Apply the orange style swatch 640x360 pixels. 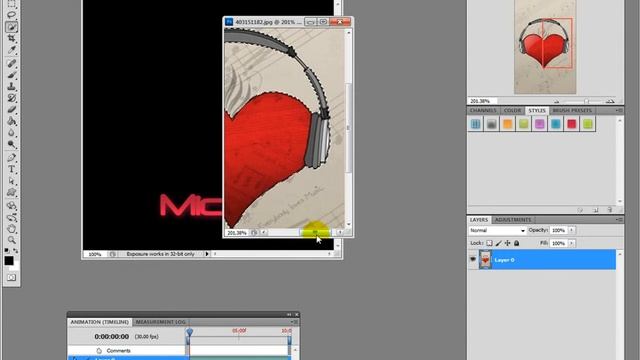coord(508,124)
